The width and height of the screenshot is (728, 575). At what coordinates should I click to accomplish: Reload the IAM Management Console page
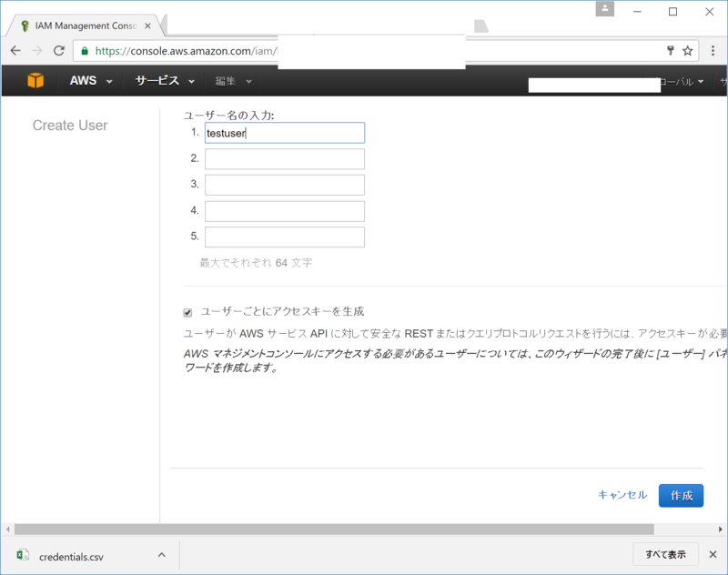click(59, 51)
